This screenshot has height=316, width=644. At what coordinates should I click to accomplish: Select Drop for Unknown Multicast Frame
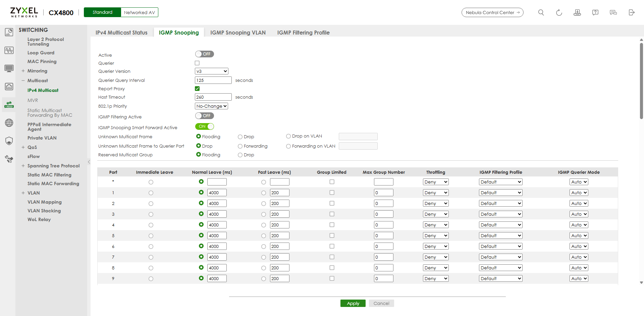click(240, 137)
